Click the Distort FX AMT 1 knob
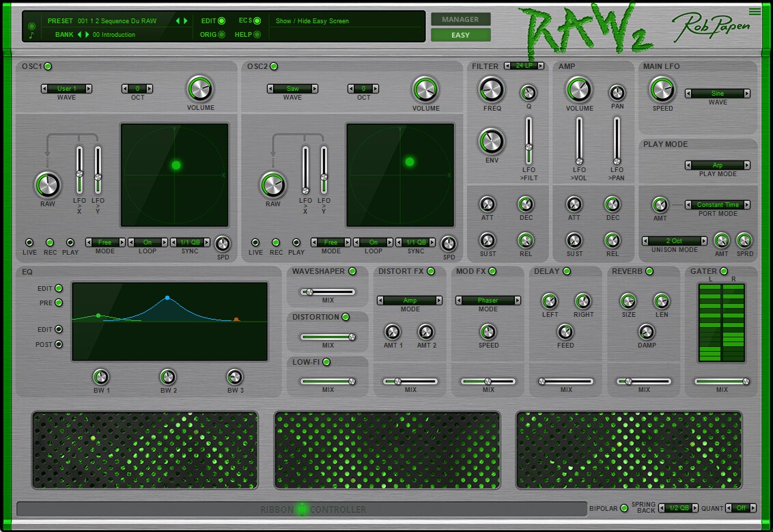This screenshot has height=532, width=773. pos(393,332)
